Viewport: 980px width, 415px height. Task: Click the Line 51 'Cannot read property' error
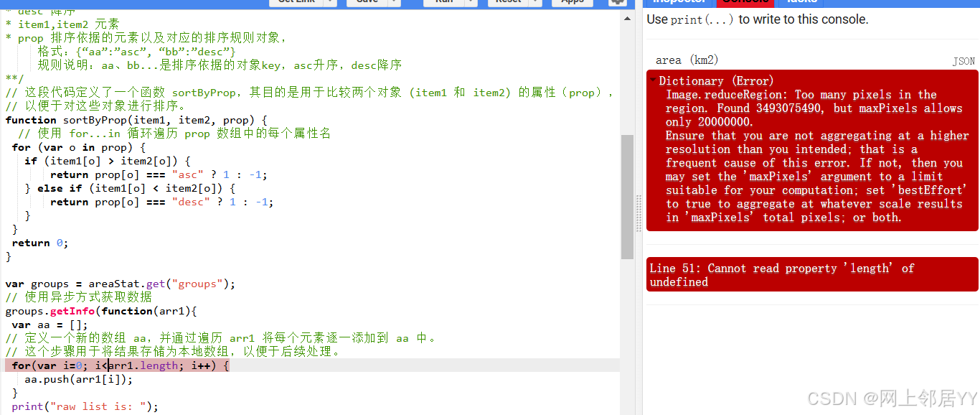click(811, 274)
